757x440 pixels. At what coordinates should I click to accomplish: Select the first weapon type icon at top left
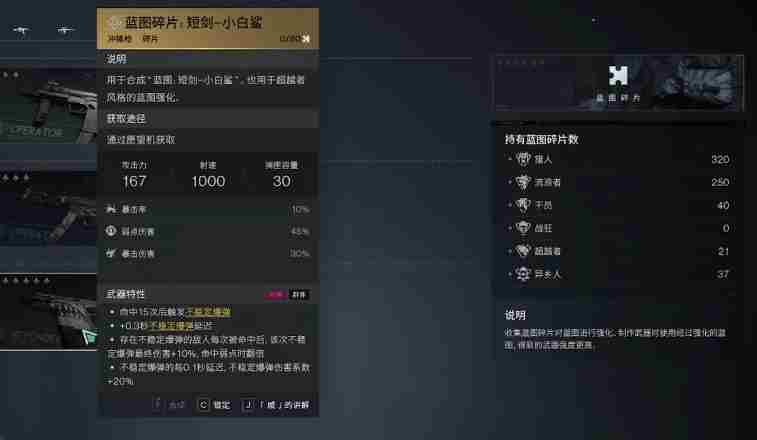click(20, 31)
